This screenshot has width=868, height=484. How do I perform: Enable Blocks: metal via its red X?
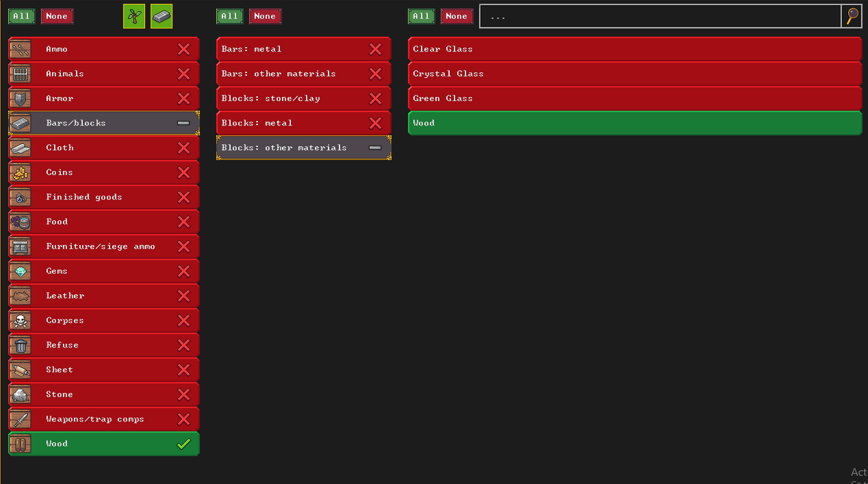[x=376, y=123]
